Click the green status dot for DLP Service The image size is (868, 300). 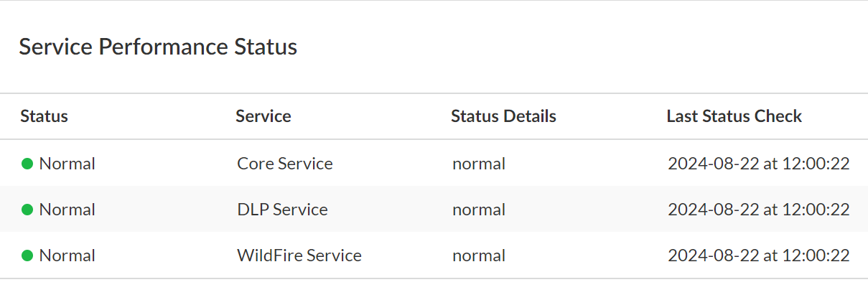pyautogui.click(x=27, y=210)
